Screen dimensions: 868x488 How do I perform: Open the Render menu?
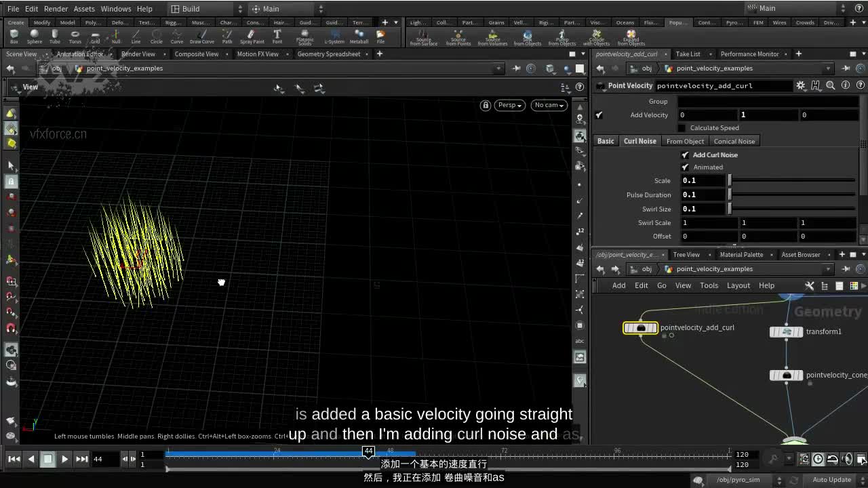coord(56,9)
